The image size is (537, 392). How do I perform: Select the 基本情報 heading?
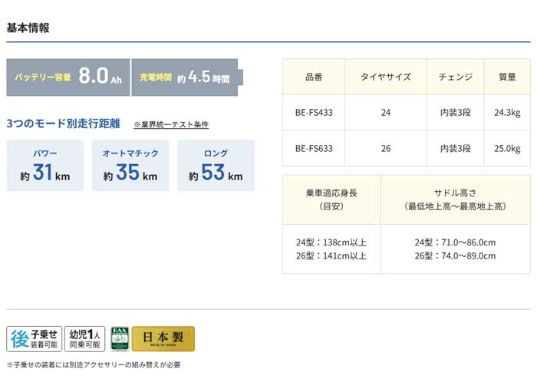[28, 28]
